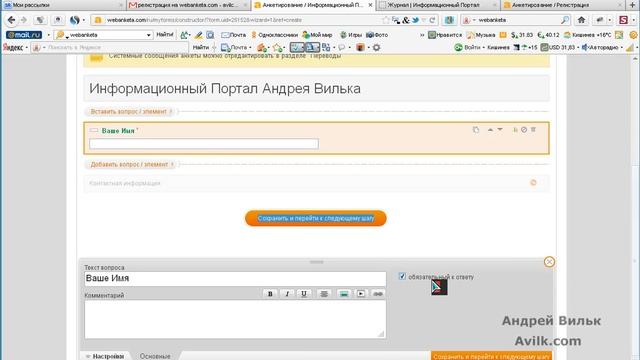The height and width of the screenshot is (360, 640).
Task: Click the 'Авторадио' player on Yandex bar
Action: (x=600, y=47)
